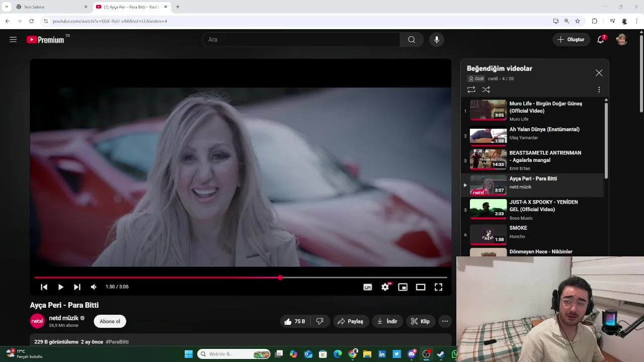Open the Windows Start menu
Screen dimensions: 644x362
pos(188,354)
